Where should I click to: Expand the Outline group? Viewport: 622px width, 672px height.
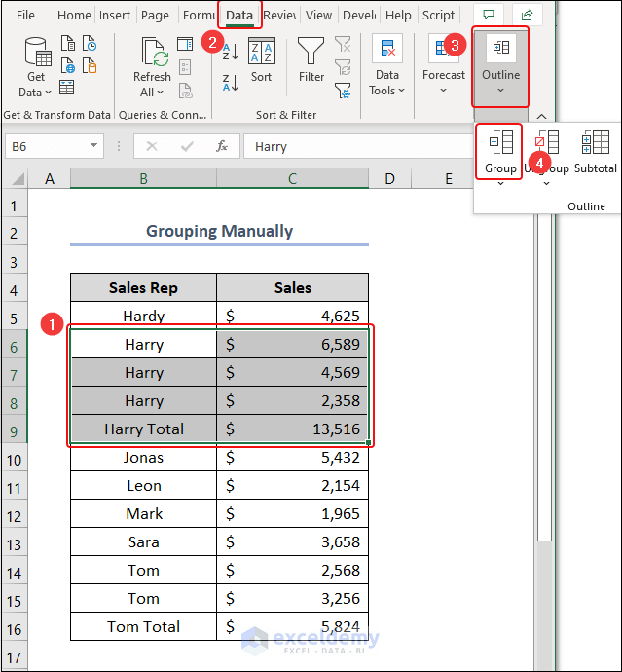500,67
